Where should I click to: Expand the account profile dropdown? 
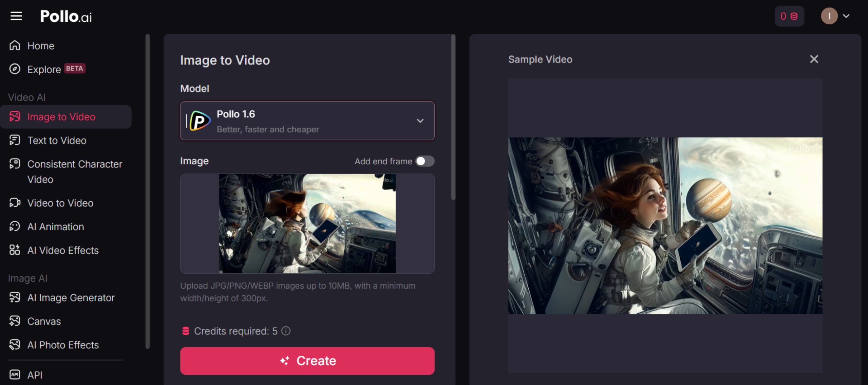point(846,16)
